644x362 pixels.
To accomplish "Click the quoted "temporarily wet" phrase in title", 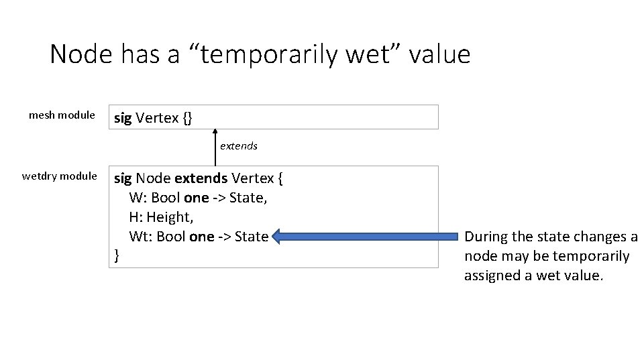I will (x=280, y=54).
